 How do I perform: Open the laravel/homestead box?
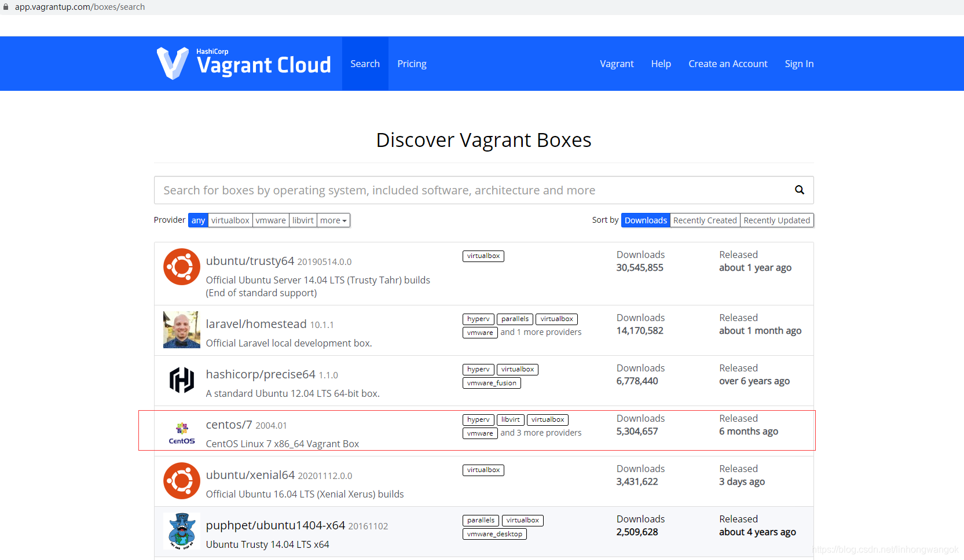pos(256,324)
